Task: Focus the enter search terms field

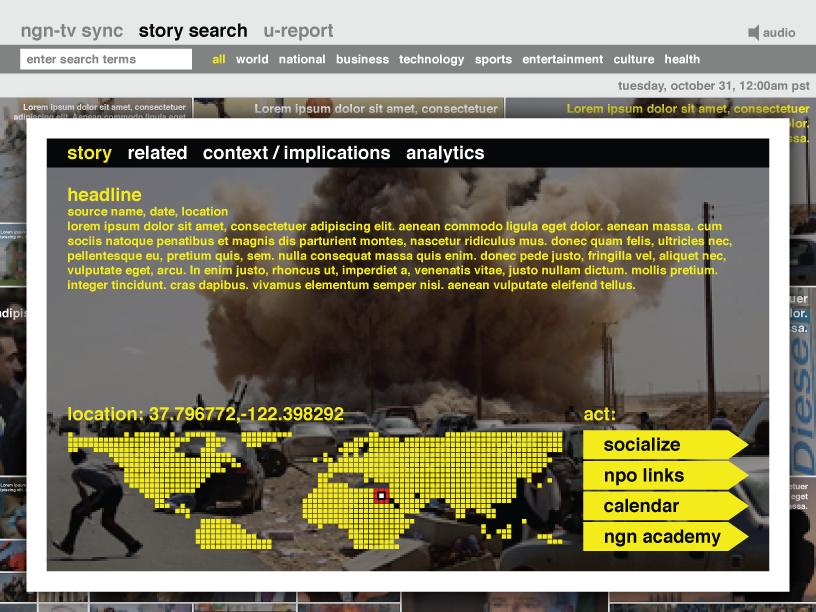Action: click(x=106, y=59)
